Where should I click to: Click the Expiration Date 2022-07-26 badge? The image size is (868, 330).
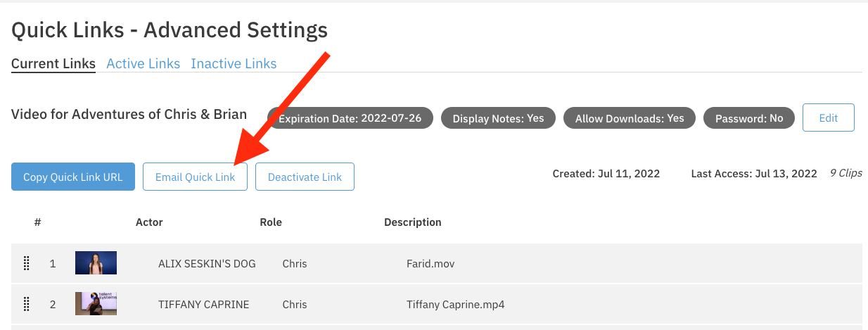350,118
